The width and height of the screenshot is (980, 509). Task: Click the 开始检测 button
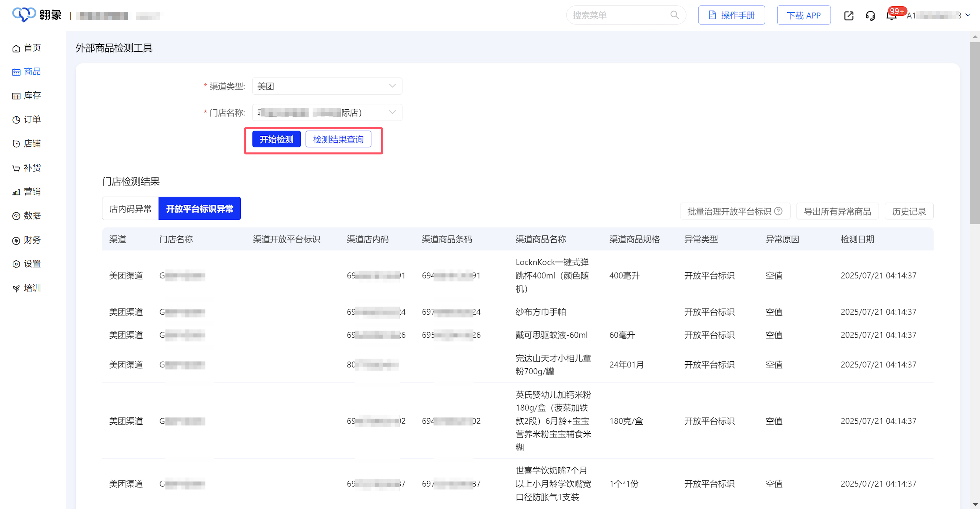tap(276, 139)
